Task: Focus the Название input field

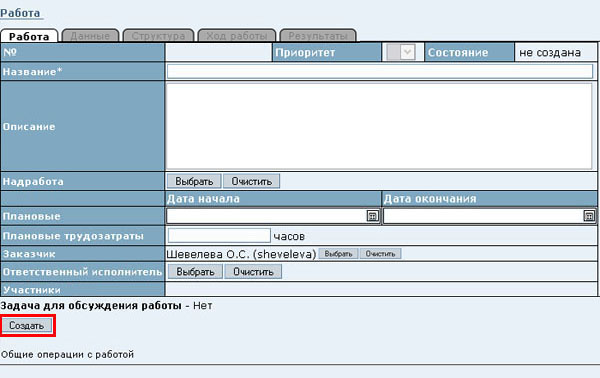Action: [x=380, y=72]
